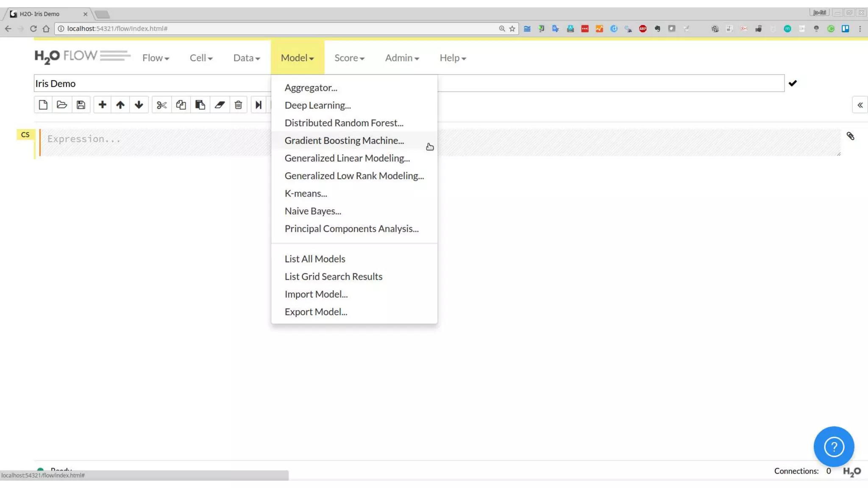
Task: Click the open notebook folder icon
Action: pyautogui.click(x=62, y=105)
